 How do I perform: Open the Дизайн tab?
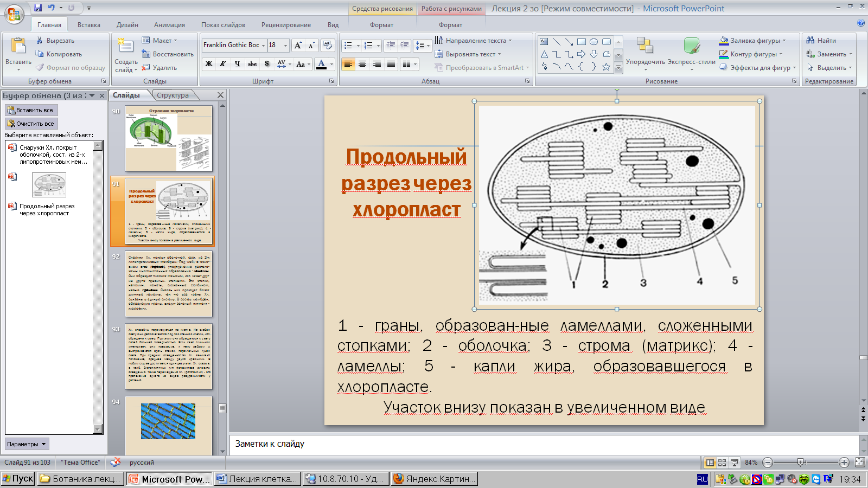tap(127, 25)
